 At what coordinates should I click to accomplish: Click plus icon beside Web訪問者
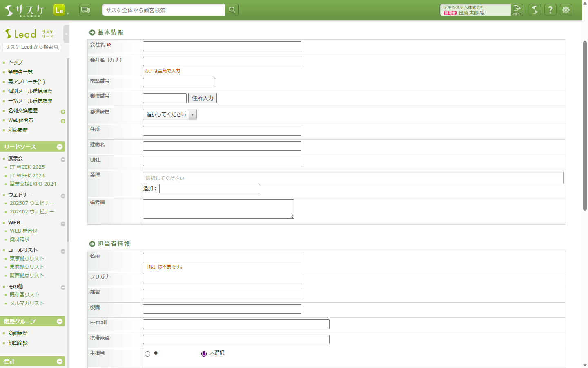(x=63, y=121)
